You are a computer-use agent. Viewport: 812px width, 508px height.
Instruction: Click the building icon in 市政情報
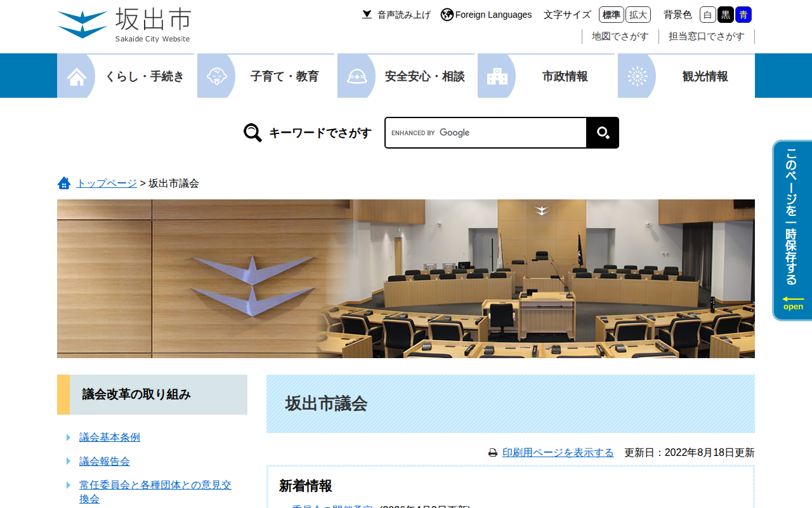[497, 76]
